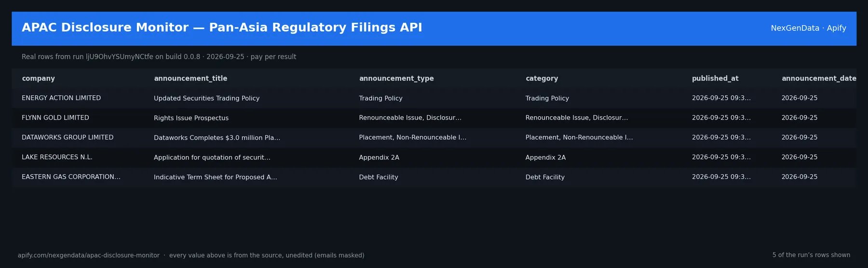Viewport: 868px width, 268px height.
Task: Click announcement_date in LAKE RESOURCES row
Action: tap(799, 157)
